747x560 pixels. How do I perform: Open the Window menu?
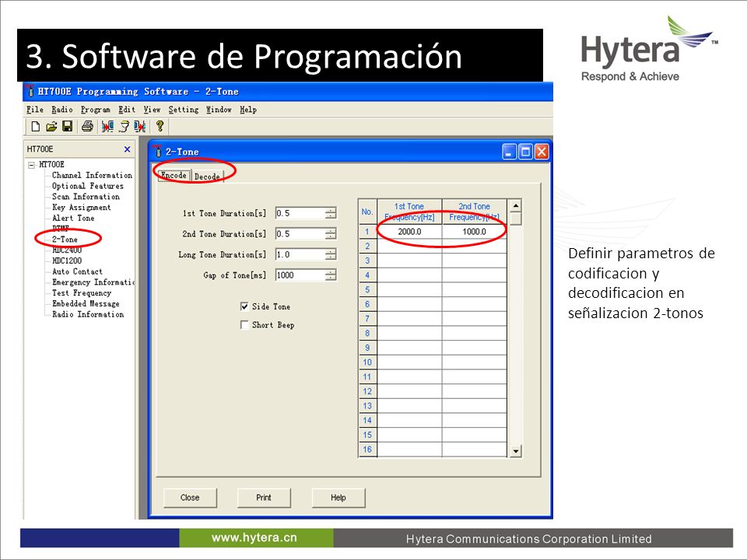tap(219, 110)
